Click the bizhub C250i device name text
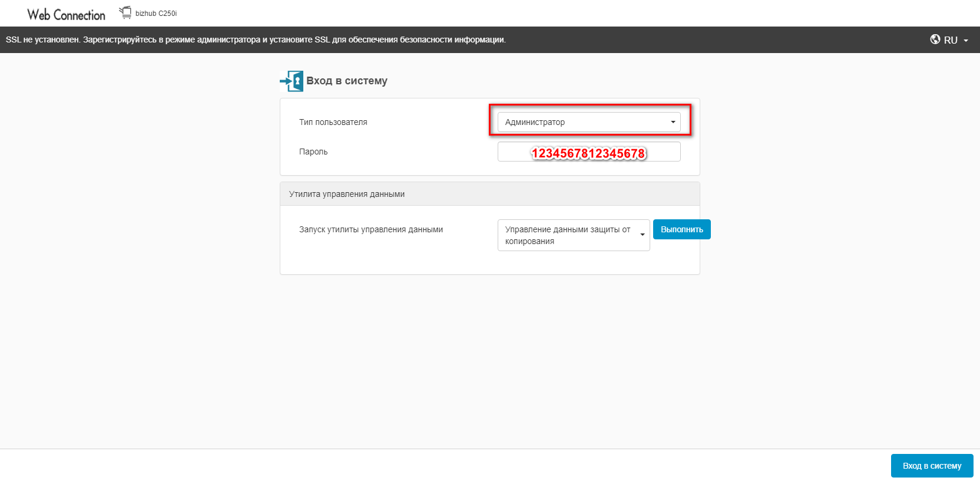 pos(156,14)
